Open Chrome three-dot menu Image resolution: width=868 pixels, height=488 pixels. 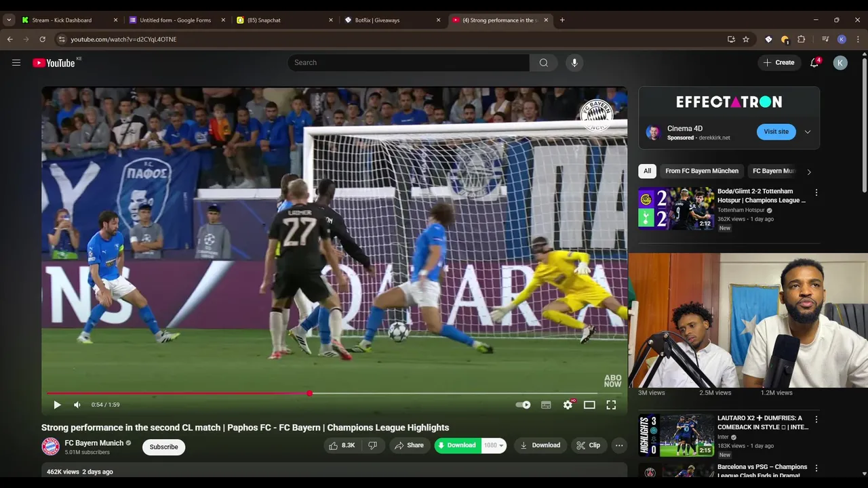pyautogui.click(x=858, y=39)
